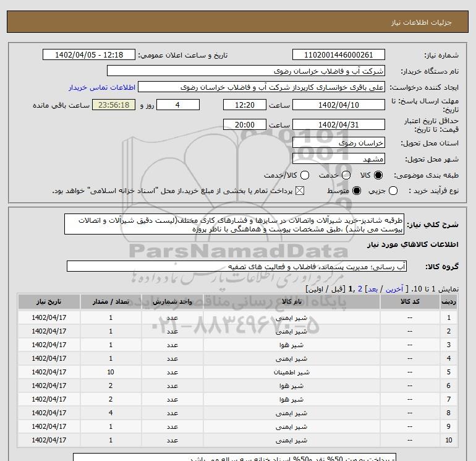Toggle the اسناد خزانه اسلامی payment checkbox
476x461 pixels.
[300, 191]
